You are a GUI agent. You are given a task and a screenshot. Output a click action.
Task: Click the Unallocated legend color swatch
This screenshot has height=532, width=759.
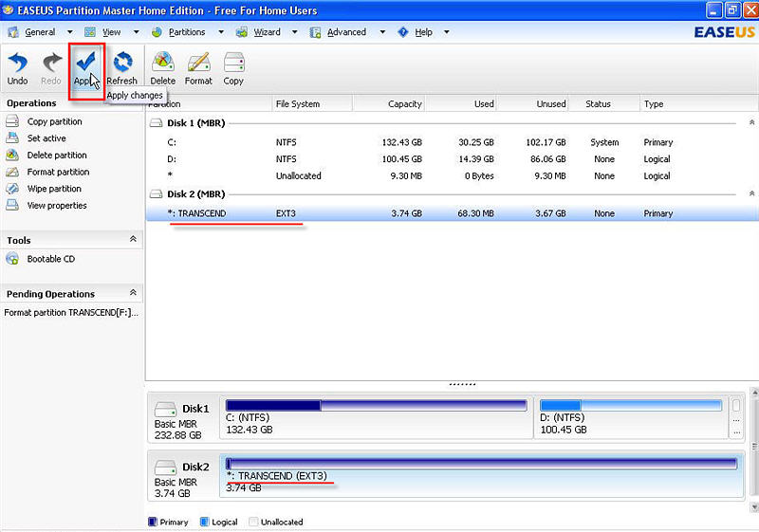coord(253,522)
